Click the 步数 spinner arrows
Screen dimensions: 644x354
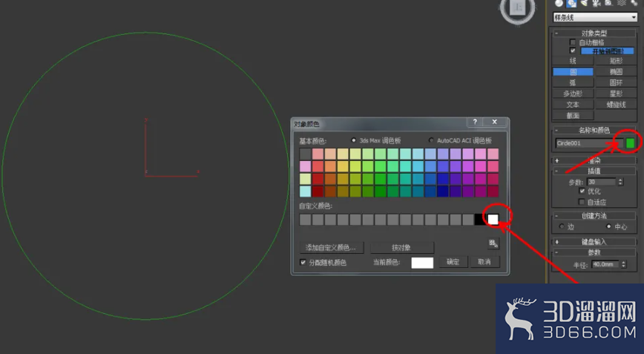[x=620, y=182]
